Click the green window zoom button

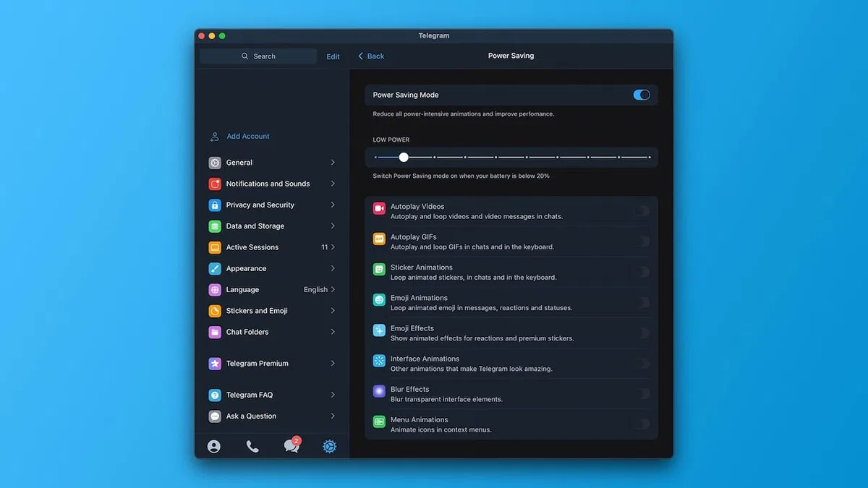(222, 36)
